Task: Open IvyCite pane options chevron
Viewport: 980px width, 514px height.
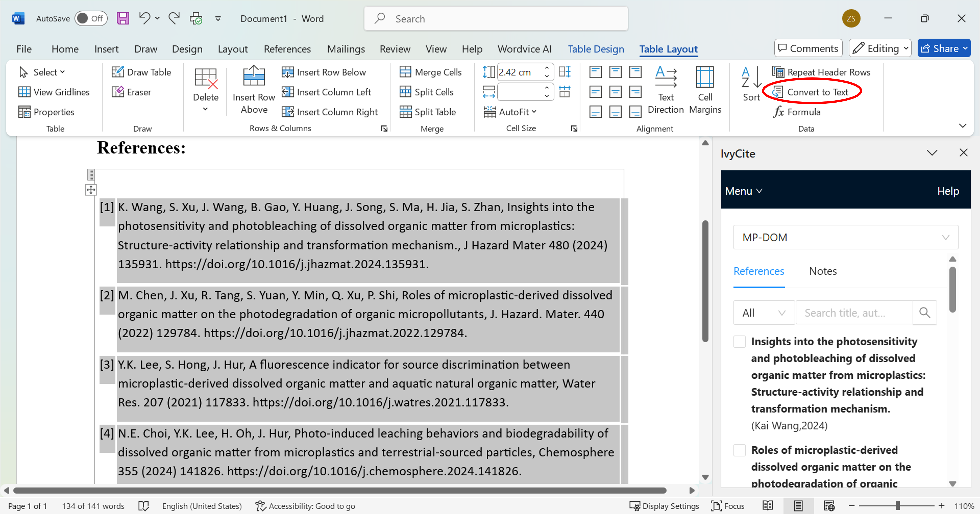Action: [932, 153]
